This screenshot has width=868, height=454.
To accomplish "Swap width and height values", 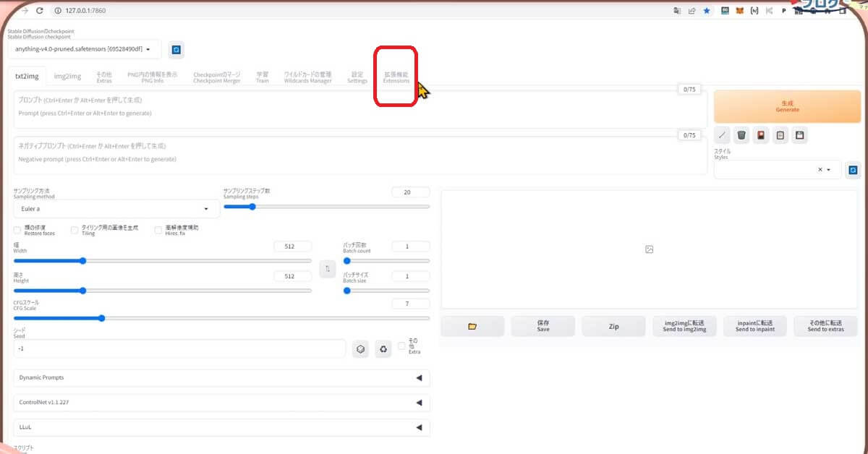I will click(328, 269).
